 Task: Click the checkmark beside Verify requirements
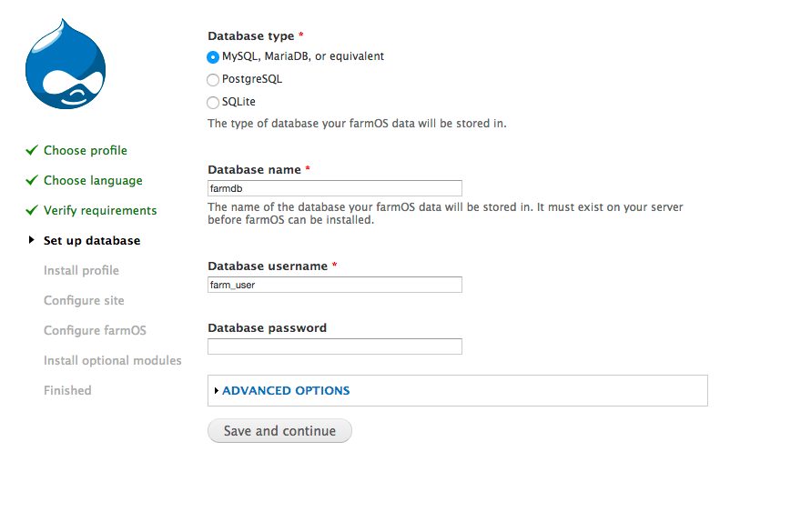tap(32, 210)
